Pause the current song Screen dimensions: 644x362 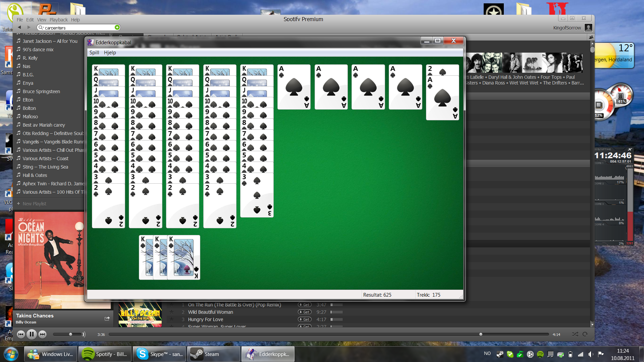[32, 334]
